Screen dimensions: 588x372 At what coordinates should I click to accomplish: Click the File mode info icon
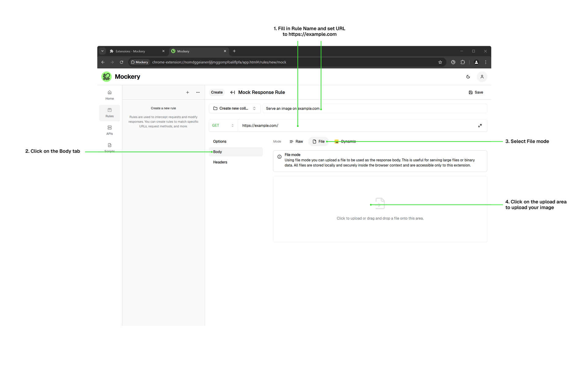point(279,157)
